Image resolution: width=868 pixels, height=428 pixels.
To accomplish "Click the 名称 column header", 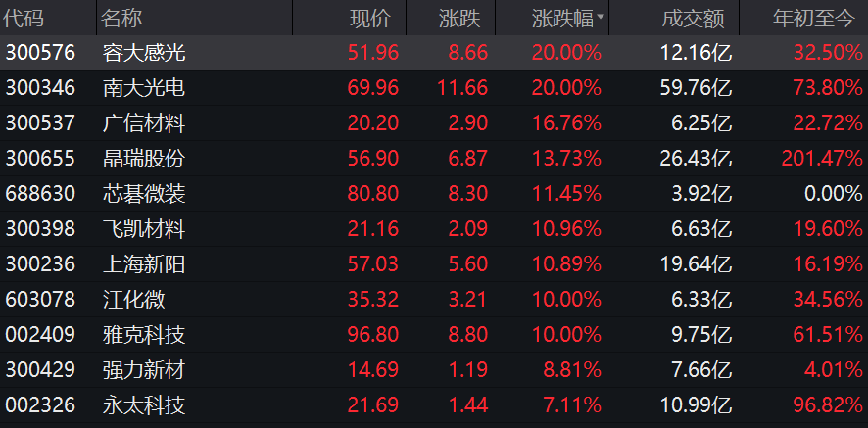I will pyautogui.click(x=121, y=18).
